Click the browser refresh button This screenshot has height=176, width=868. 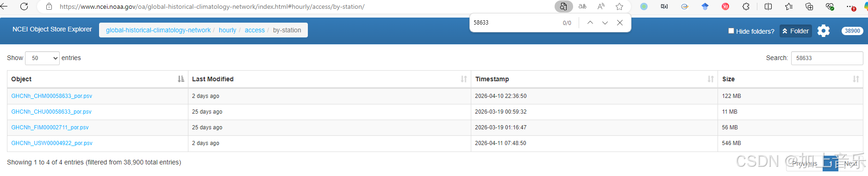click(x=24, y=6)
